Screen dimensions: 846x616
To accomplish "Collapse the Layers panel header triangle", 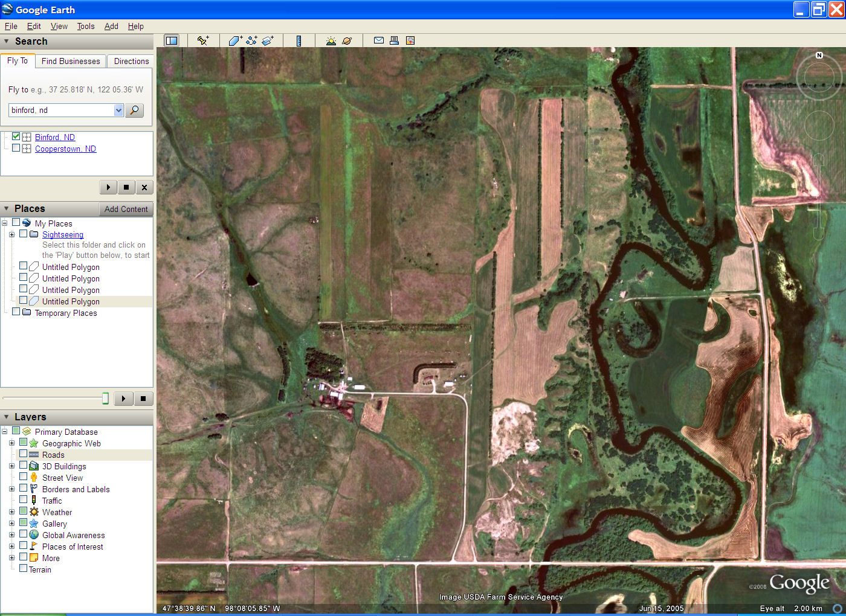I will [x=7, y=417].
